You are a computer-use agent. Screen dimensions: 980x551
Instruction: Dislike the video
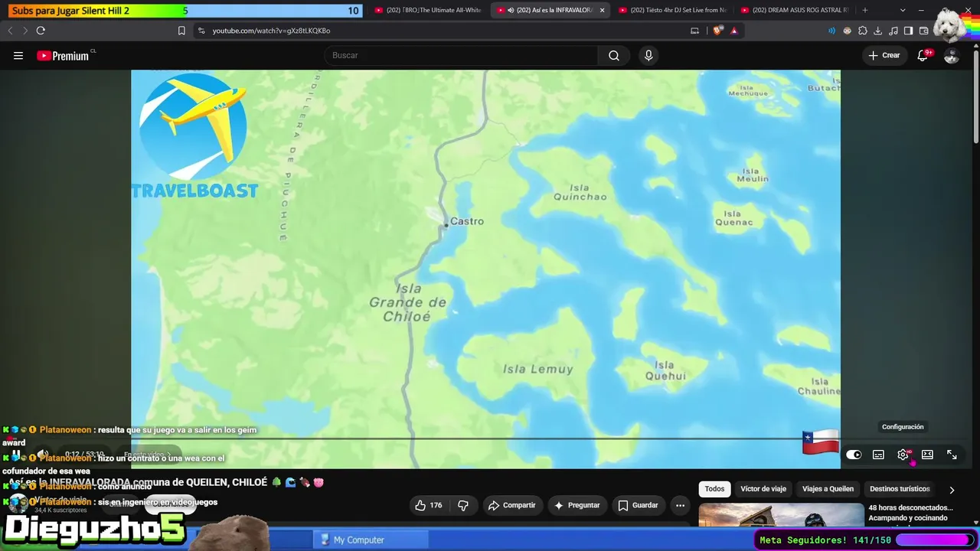point(462,505)
